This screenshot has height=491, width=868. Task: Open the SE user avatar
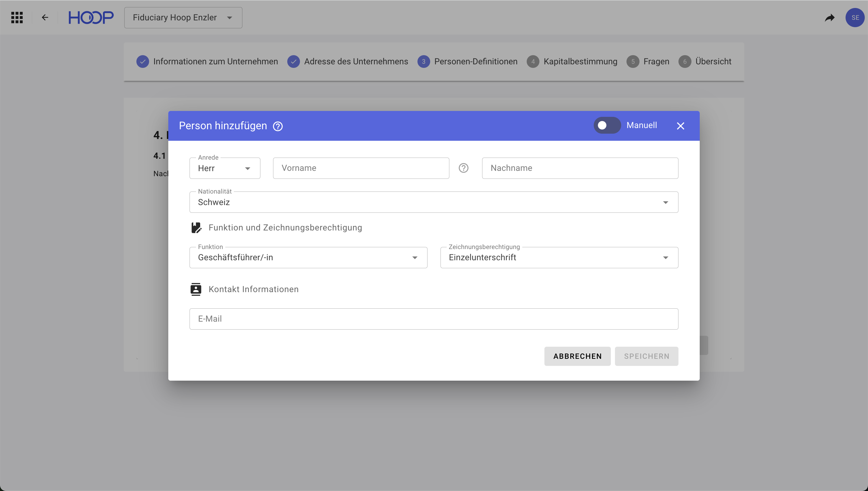855,17
